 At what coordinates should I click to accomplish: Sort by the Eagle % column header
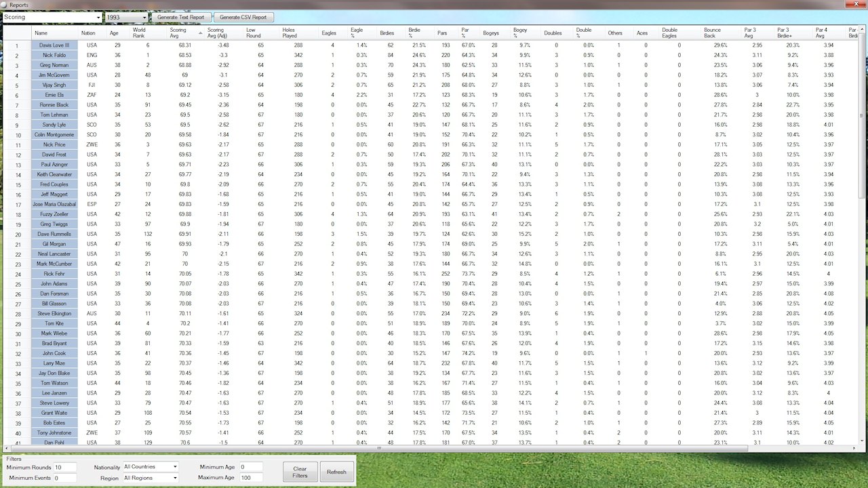(362, 33)
